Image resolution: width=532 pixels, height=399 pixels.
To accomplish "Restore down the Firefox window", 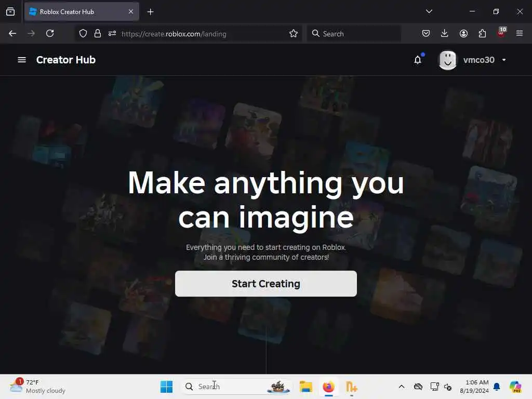I will (x=496, y=11).
